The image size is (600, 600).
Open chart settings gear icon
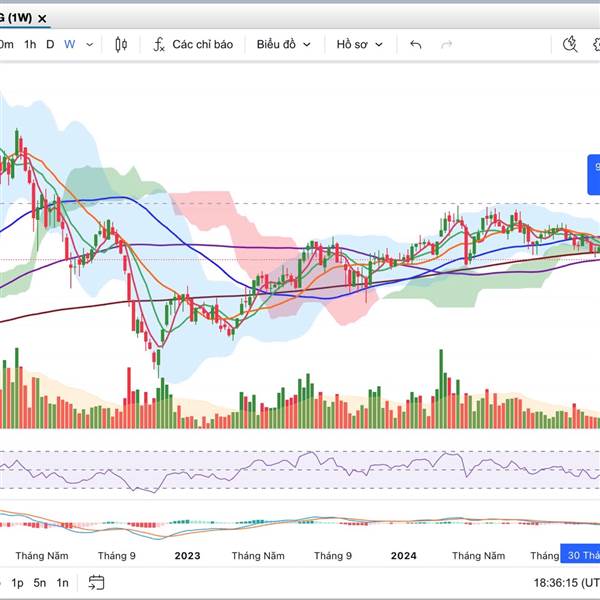pyautogui.click(x=596, y=44)
